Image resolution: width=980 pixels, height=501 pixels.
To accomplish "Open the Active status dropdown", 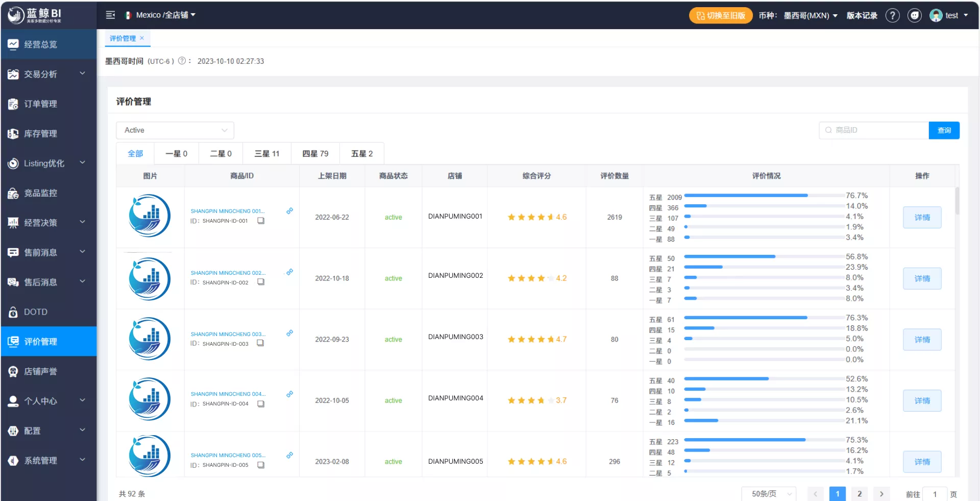I will (x=175, y=130).
